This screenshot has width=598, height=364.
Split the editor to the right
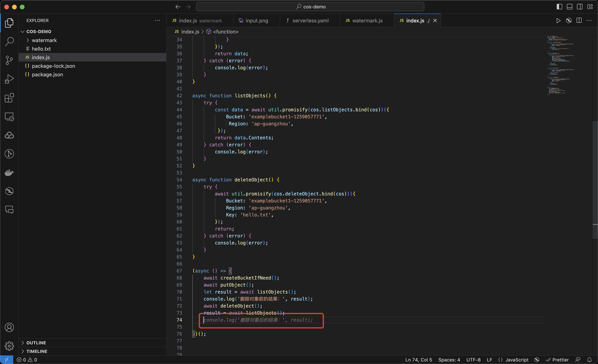(x=579, y=21)
